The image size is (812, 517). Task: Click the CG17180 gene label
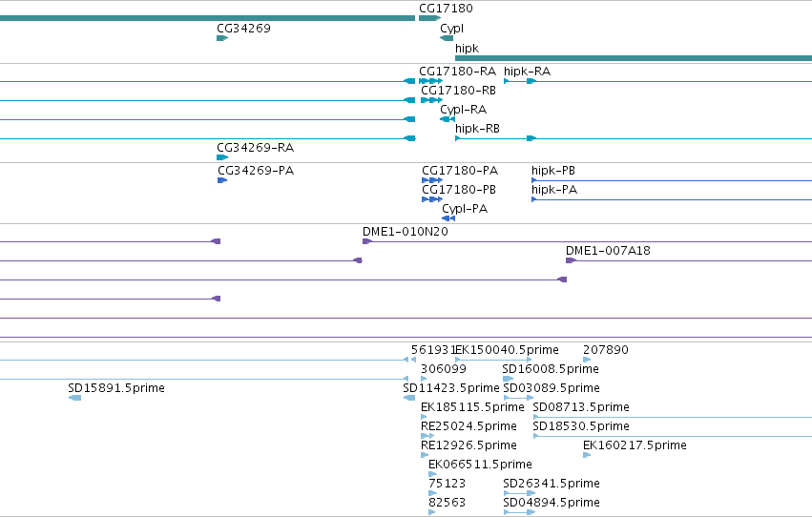point(446,9)
